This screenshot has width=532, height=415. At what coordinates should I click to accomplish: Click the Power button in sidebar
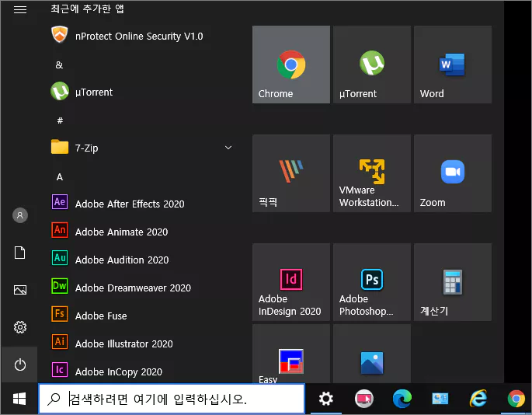(20, 364)
